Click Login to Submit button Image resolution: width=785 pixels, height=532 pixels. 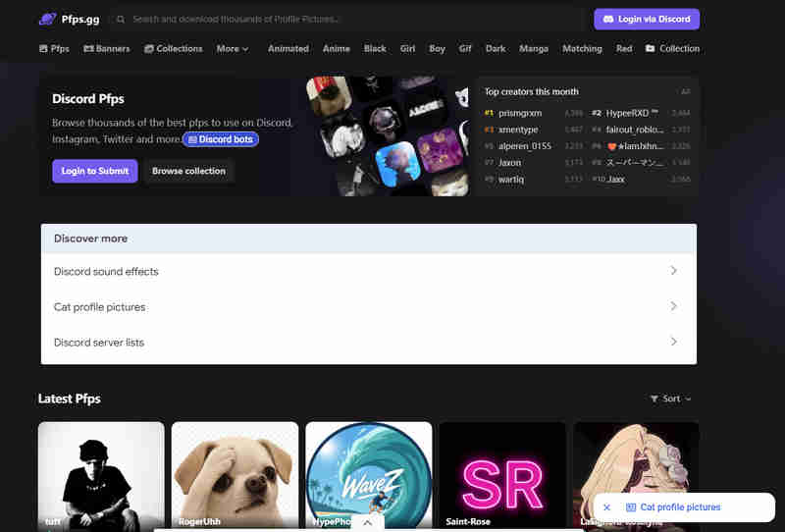[94, 171]
